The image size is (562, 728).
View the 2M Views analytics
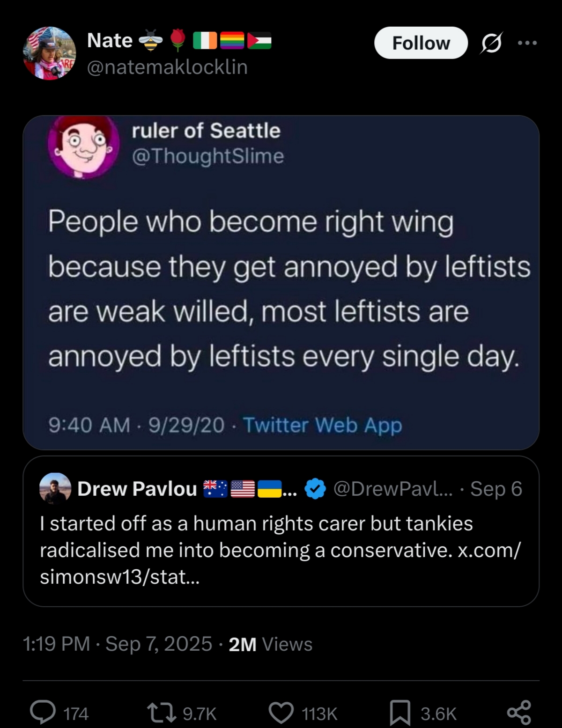(x=270, y=644)
